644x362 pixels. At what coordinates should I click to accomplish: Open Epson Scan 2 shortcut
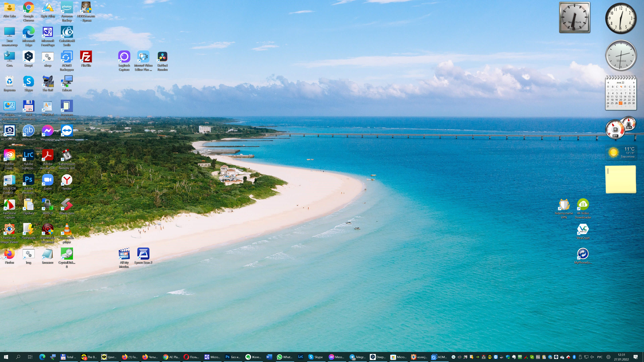[143, 254]
